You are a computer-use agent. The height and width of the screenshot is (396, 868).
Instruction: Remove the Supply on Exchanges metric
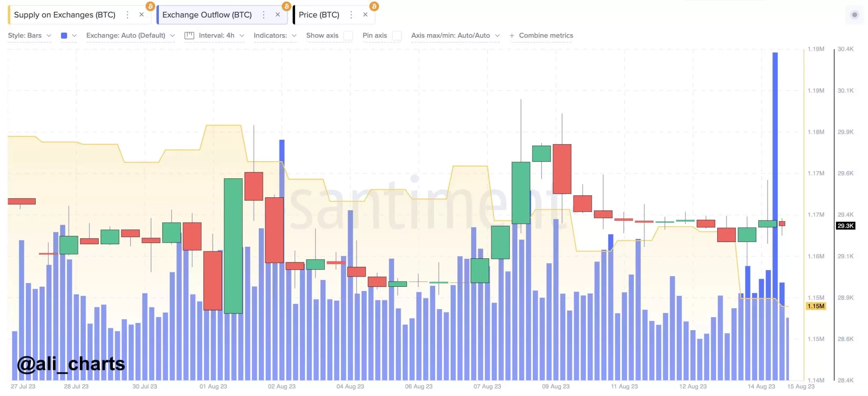[141, 15]
